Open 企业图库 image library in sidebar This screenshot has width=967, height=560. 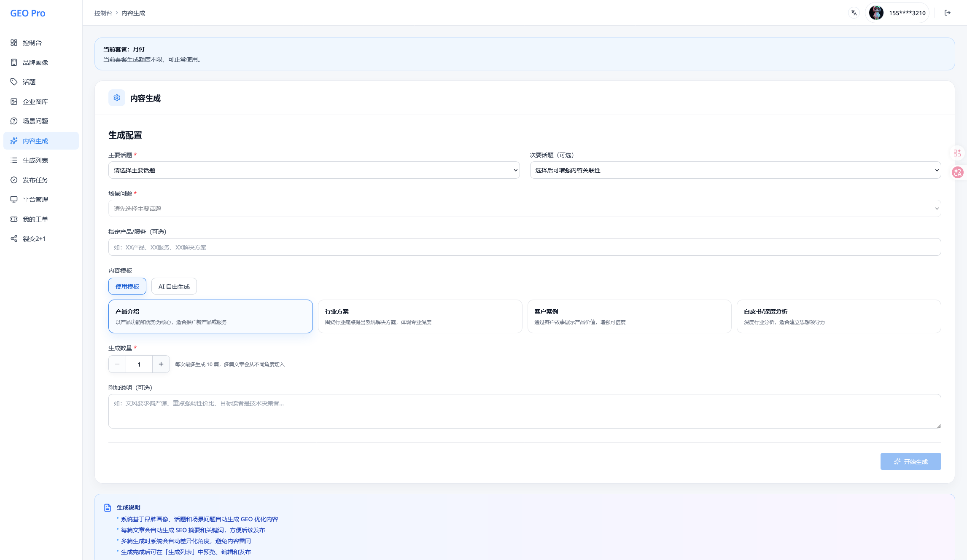point(35,102)
